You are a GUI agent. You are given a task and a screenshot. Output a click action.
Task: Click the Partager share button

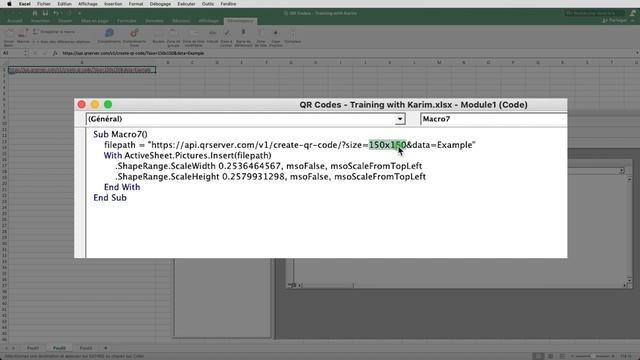[615, 20]
